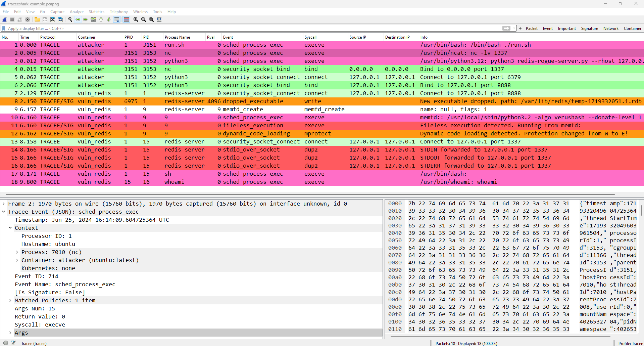Click the Find packet magnifier icon
The height and width of the screenshot is (346, 644).
(x=70, y=19)
